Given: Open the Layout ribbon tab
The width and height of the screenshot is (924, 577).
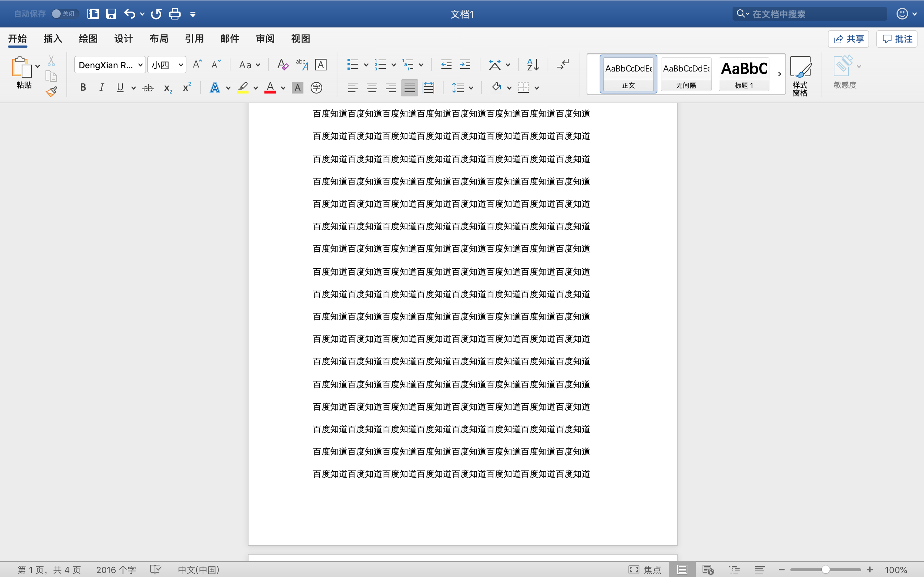Looking at the screenshot, I should [159, 39].
